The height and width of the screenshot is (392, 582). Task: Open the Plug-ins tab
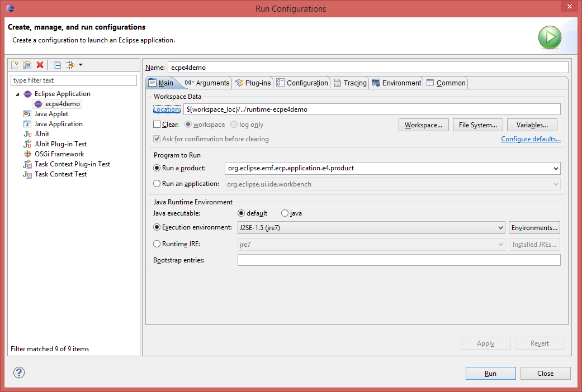(253, 83)
